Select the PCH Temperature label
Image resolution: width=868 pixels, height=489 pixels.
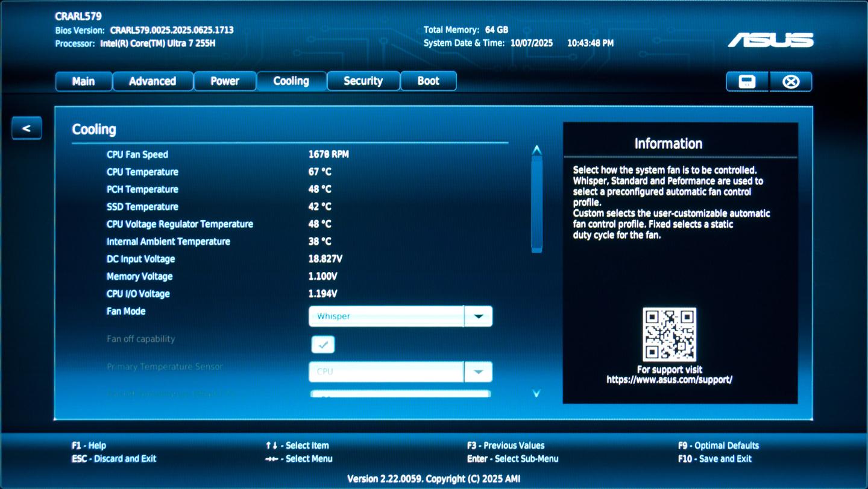coord(142,189)
